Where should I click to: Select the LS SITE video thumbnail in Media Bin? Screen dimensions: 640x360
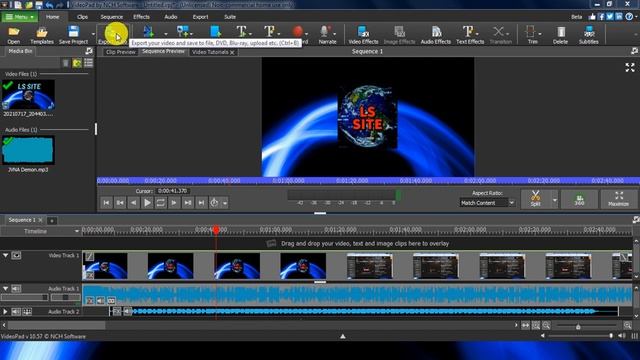pyautogui.click(x=28, y=95)
